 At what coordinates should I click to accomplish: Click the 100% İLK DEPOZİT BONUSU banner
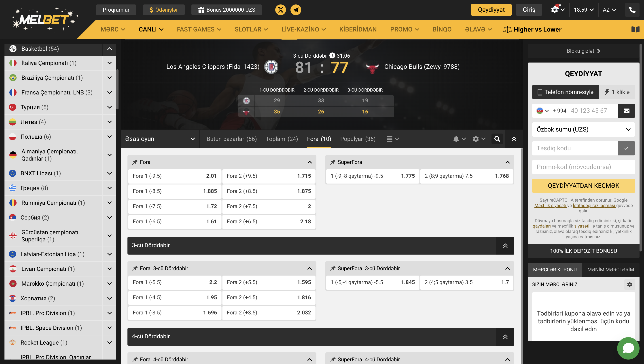[x=583, y=251]
